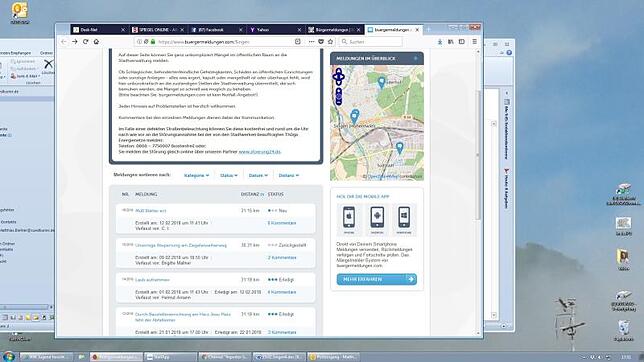644x362 pixels.
Task: Close the SPIEGEL ONLINE tab
Action: [182, 30]
